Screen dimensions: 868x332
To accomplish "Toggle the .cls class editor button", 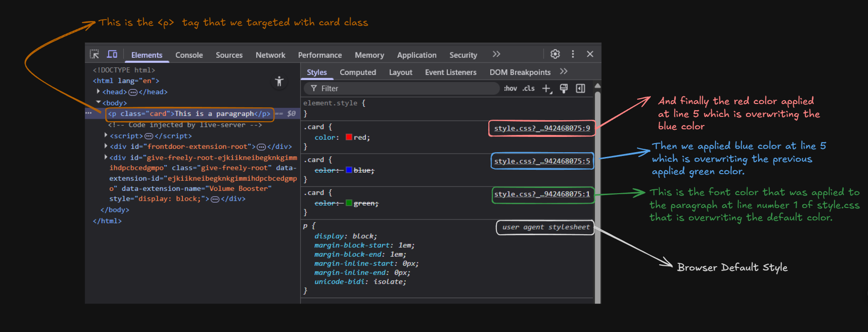I will (528, 89).
